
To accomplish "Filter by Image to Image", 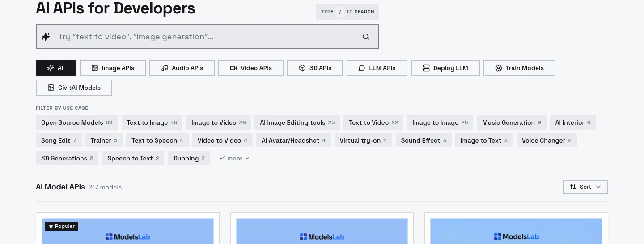I will point(440,122).
